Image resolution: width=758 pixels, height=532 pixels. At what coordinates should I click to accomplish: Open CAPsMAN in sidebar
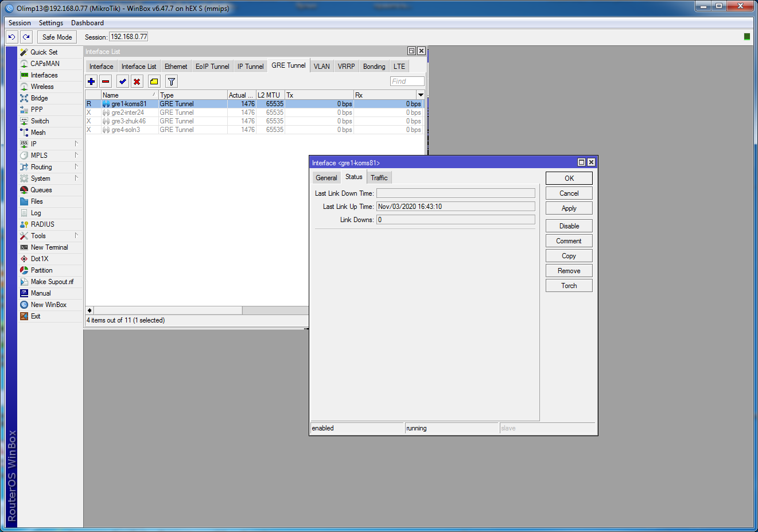tap(50, 64)
